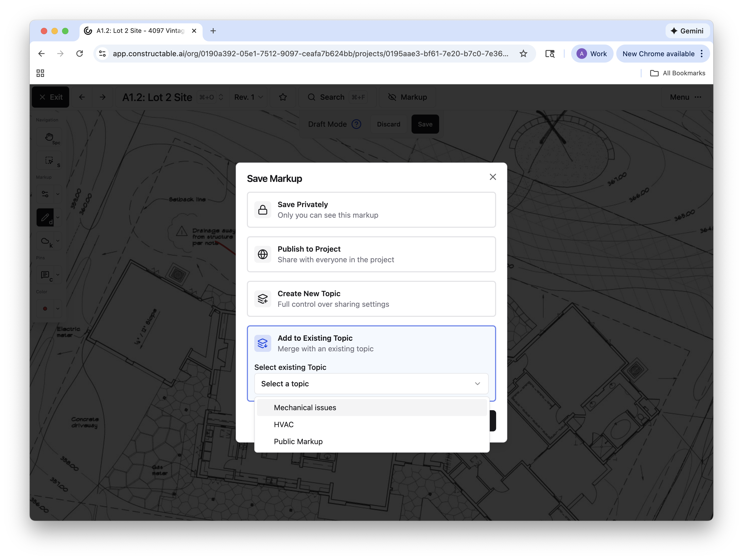
Task: Select the pen drawing tool
Action: [x=45, y=217]
